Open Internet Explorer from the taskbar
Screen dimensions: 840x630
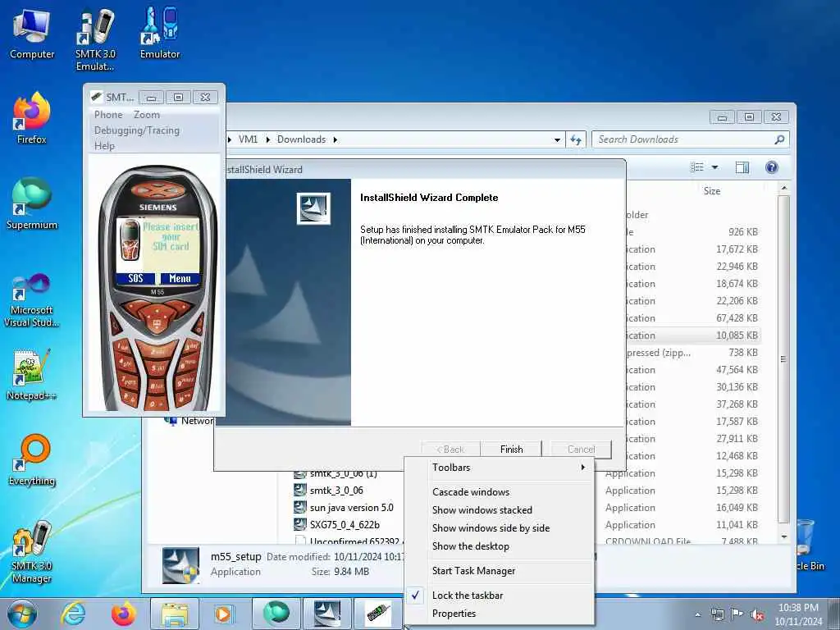tap(72, 614)
